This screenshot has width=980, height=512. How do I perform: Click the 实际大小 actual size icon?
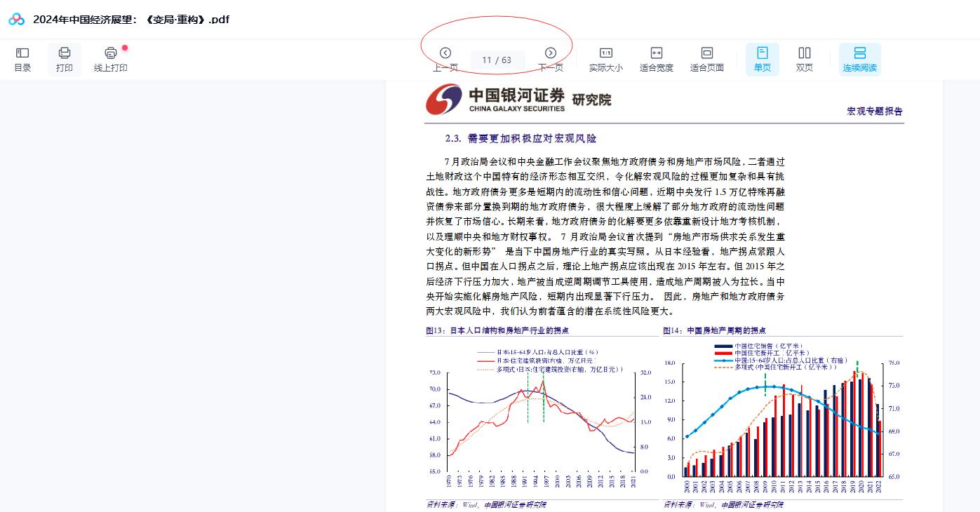(x=606, y=59)
